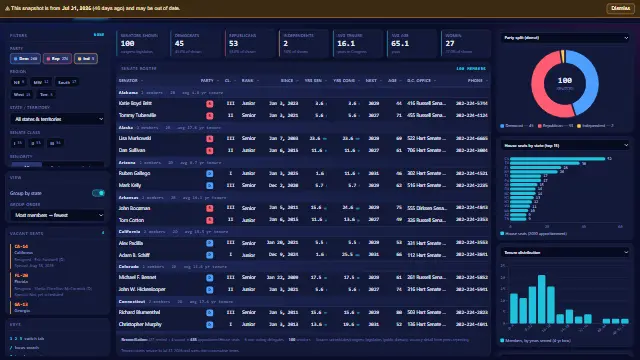Sort roster by Phone column header

click(x=478, y=81)
